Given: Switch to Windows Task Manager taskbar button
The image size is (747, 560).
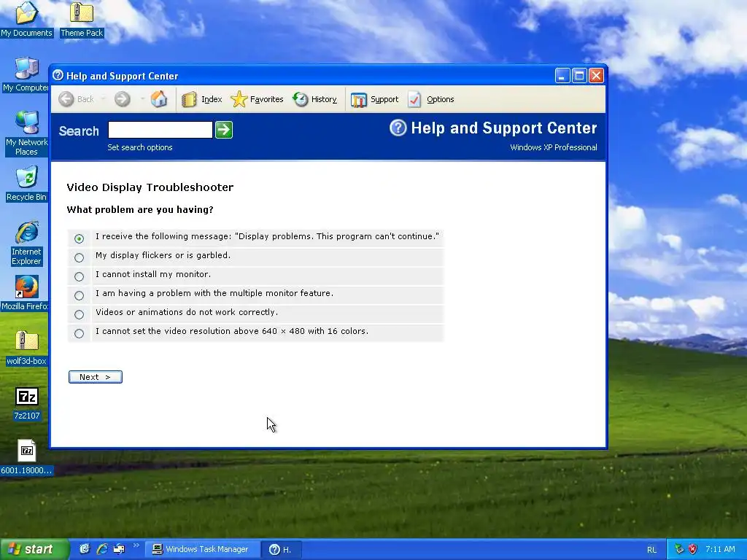Looking at the screenshot, I should pyautogui.click(x=203, y=549).
